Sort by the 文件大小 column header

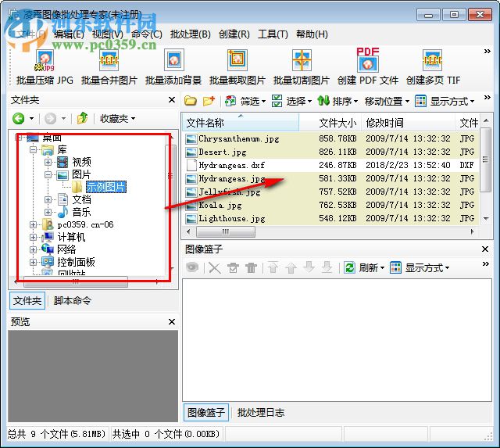pyautogui.click(x=330, y=123)
